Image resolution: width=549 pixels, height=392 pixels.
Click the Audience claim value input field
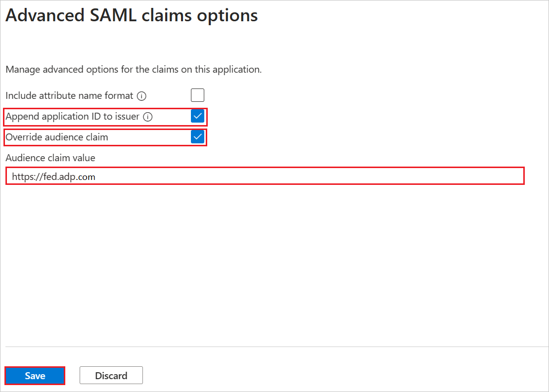265,176
